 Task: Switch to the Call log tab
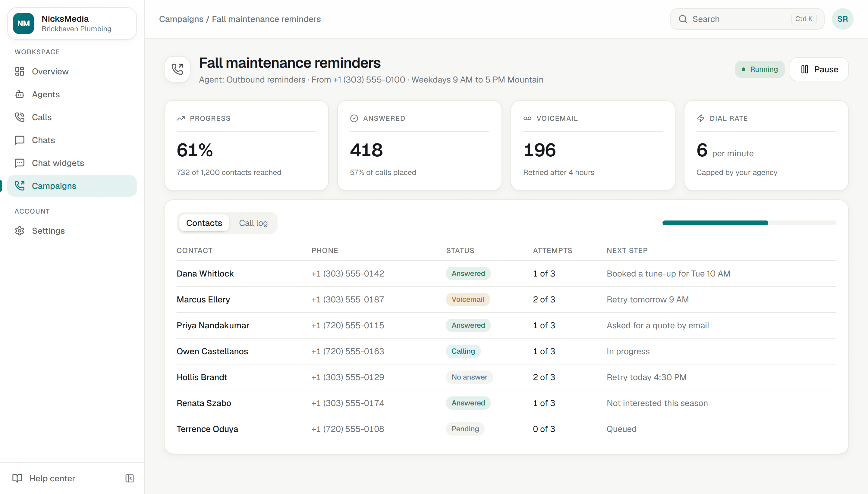[x=253, y=223]
